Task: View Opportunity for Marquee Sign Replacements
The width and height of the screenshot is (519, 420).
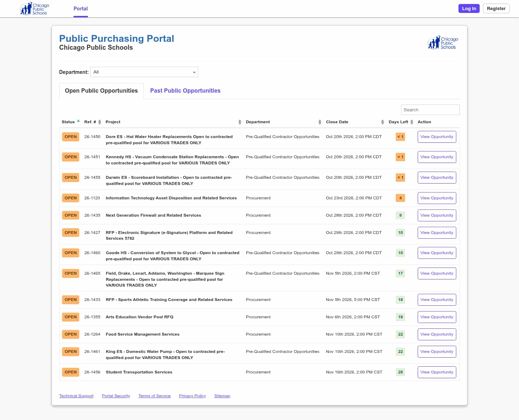Action: coord(437,274)
